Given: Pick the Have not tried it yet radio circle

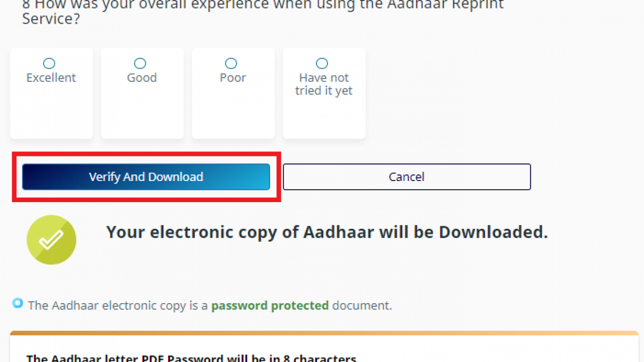Looking at the screenshot, I should tap(322, 63).
